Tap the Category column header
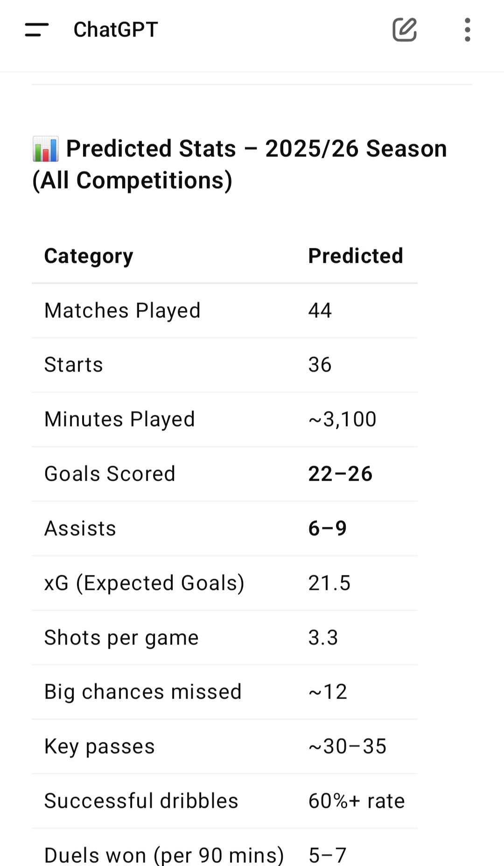The width and height of the screenshot is (504, 866). (x=89, y=256)
